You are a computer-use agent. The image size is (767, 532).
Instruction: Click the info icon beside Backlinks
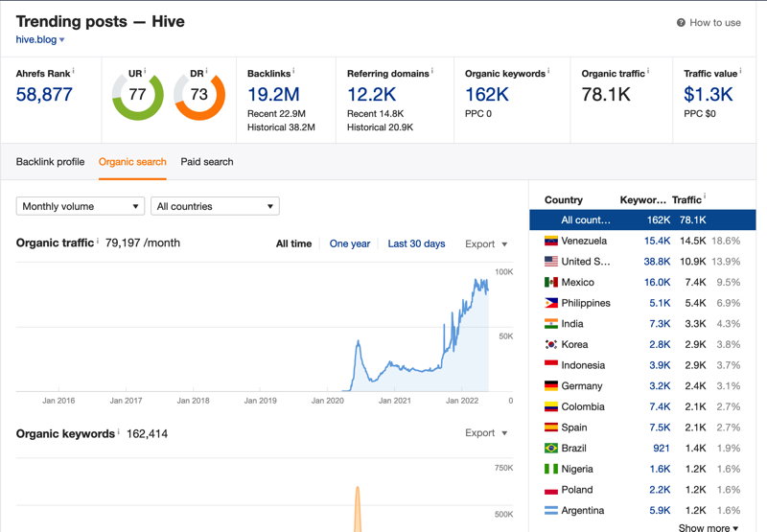[293, 71]
